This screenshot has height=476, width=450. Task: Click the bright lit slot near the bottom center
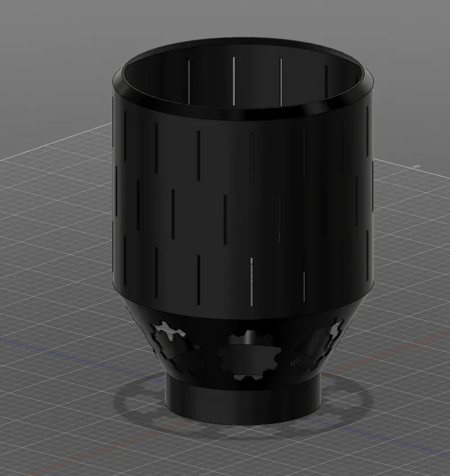(x=251, y=282)
